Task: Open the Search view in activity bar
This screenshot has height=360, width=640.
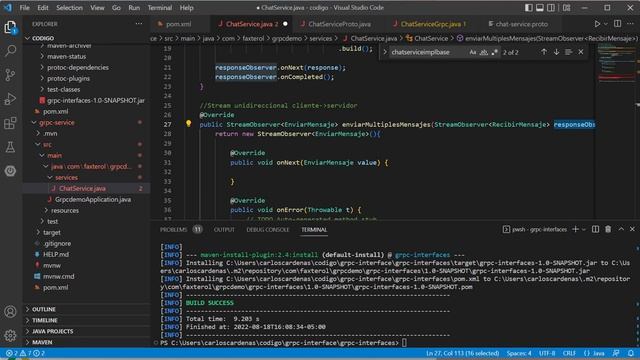Action: pyautogui.click(x=10, y=51)
